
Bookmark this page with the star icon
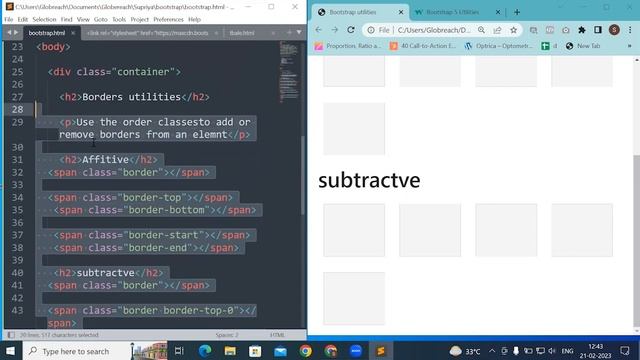[513, 30]
